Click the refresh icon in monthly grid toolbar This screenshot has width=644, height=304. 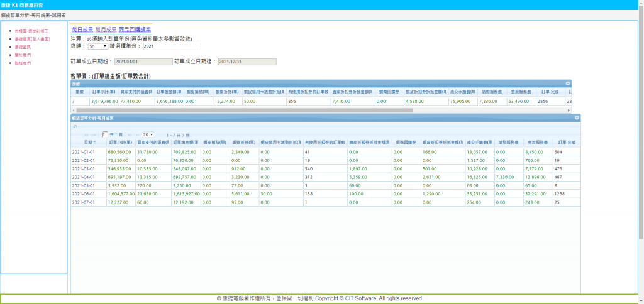75,126
